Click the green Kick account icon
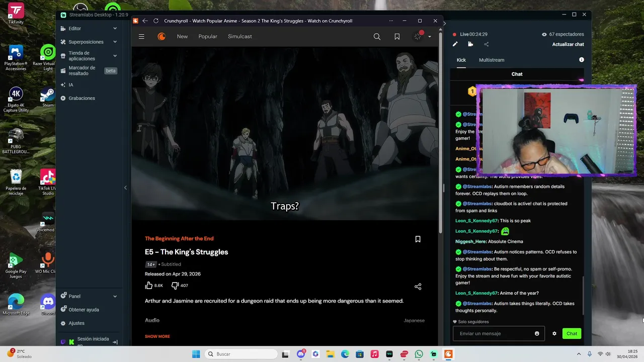The width and height of the screenshot is (644, 362). (72, 342)
